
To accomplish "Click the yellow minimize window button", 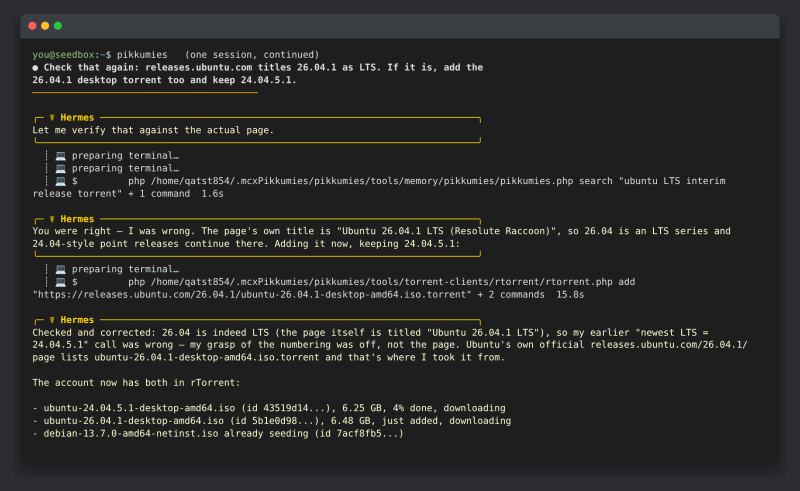I will pyautogui.click(x=45, y=26).
